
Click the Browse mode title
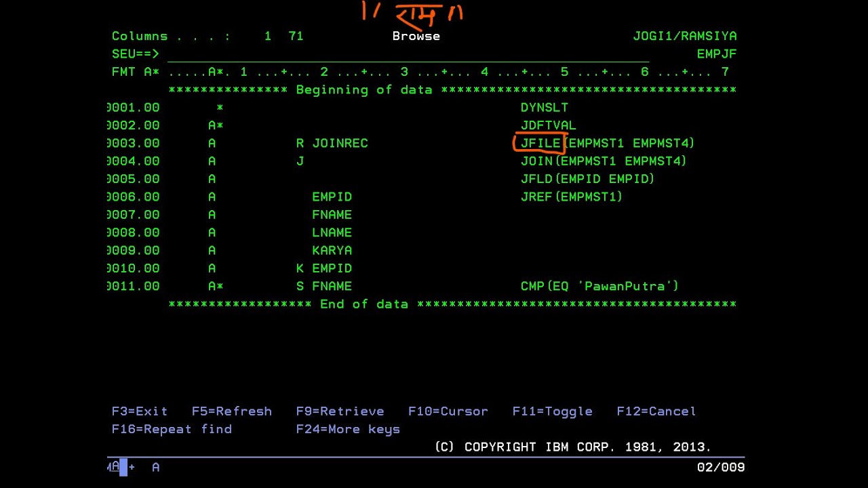point(416,37)
